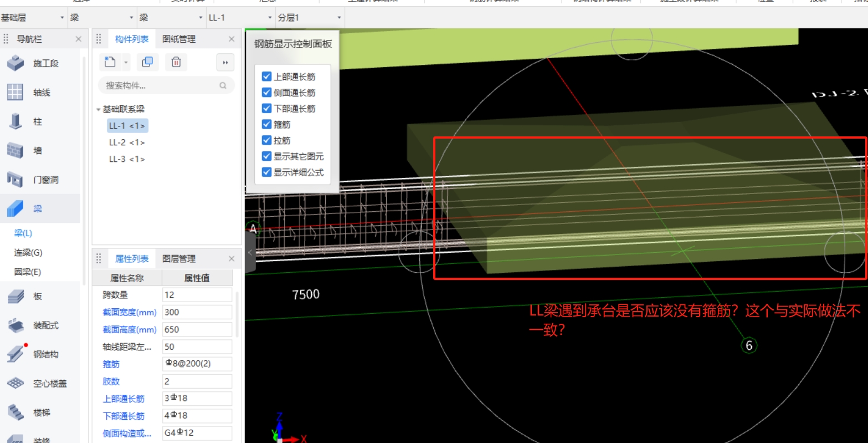Select LL-1 in the component list

coord(127,126)
